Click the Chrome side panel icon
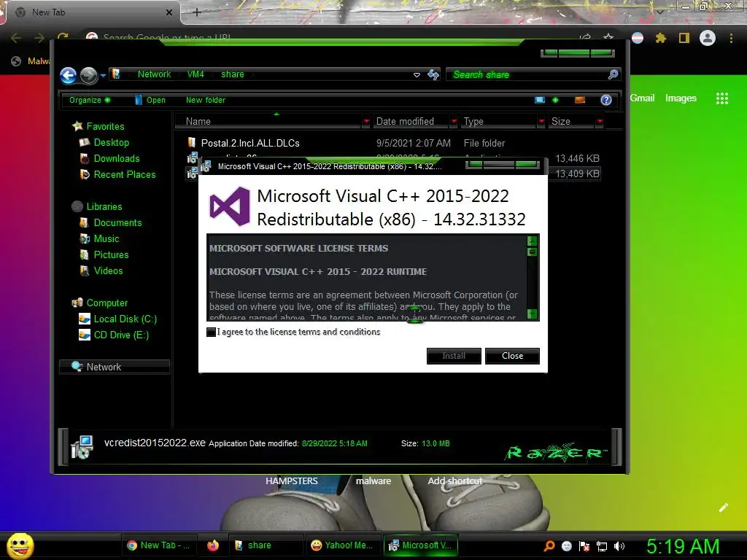747x560 pixels. tap(684, 38)
